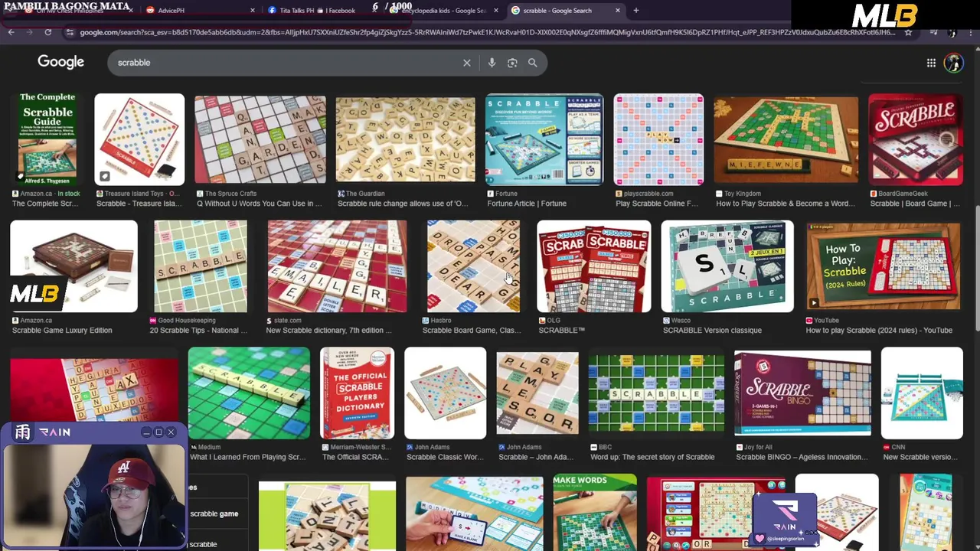Open slate.com New Scrabble dictionary image

tap(337, 266)
